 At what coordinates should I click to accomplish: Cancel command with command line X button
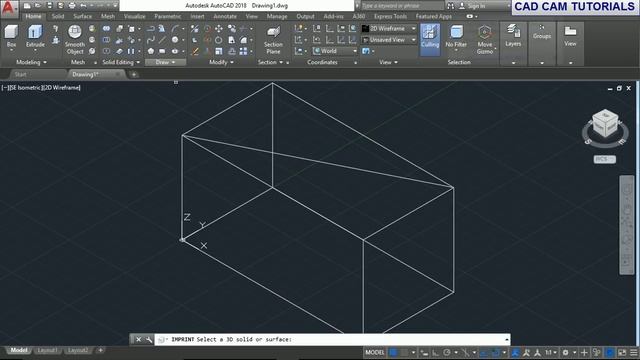tap(138, 340)
